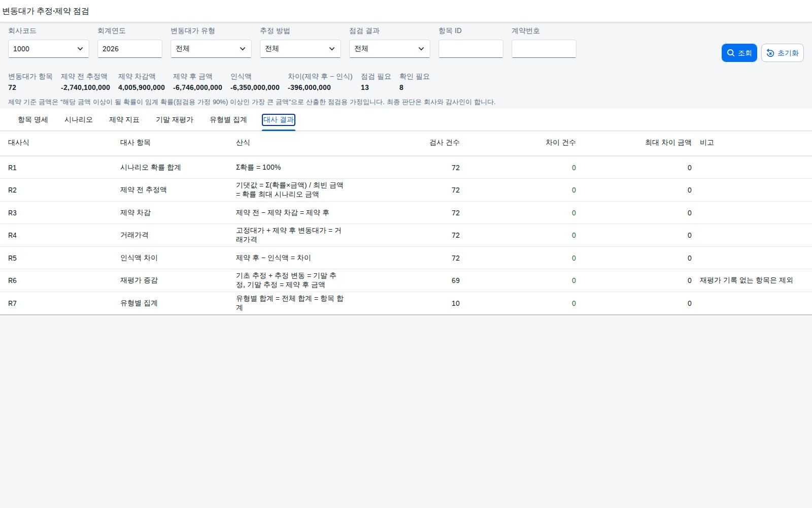Image resolution: width=812 pixels, height=508 pixels.
Task: Click the 제약 전 추정액 cell in row R2
Action: [x=144, y=190]
